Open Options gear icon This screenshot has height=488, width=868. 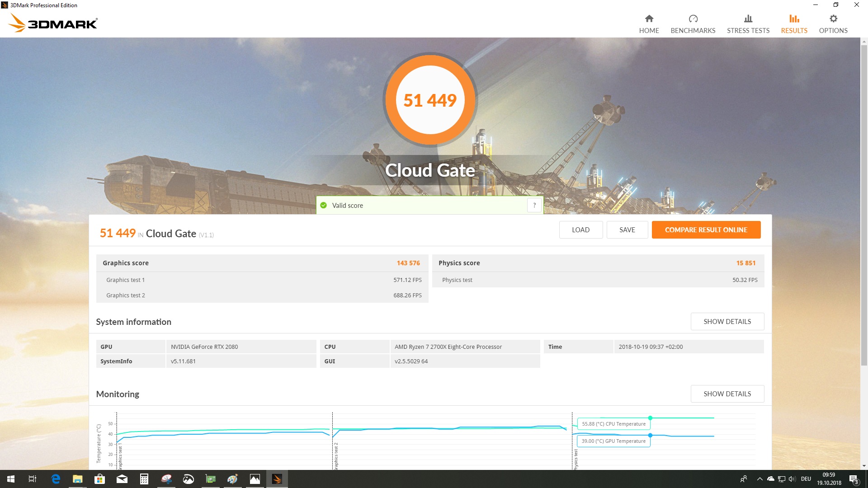[x=833, y=19]
